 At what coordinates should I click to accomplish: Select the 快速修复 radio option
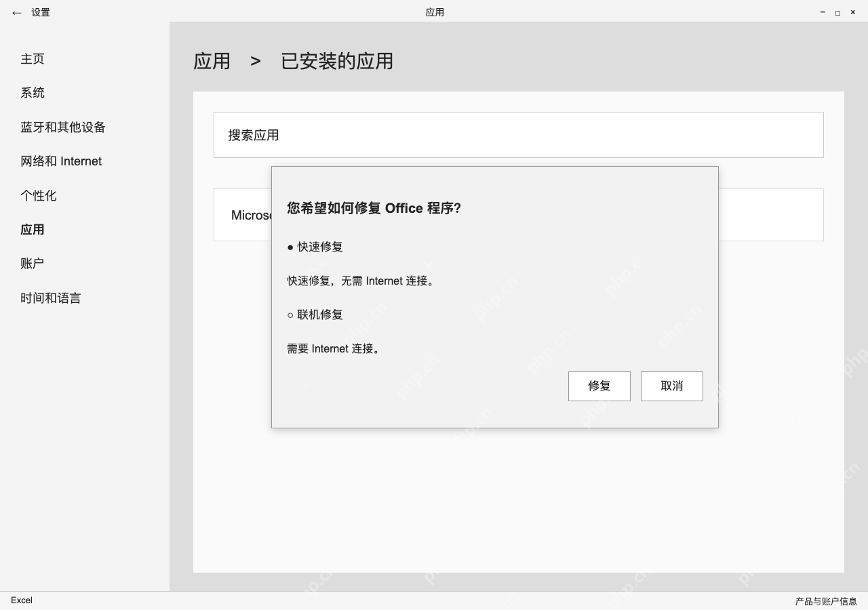pyautogui.click(x=315, y=247)
